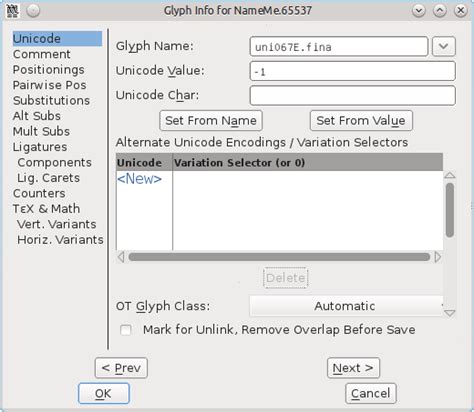Click the Set From Name button
The width and height of the screenshot is (474, 412).
(x=211, y=121)
